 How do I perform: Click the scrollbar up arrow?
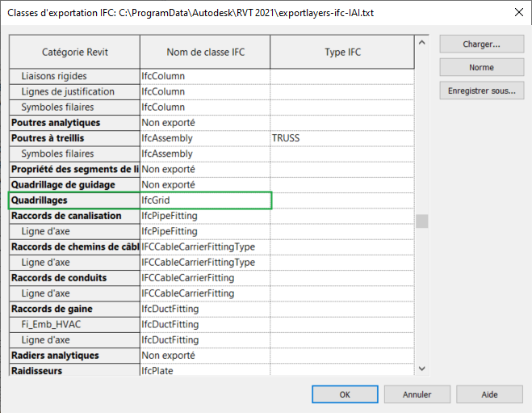coord(422,42)
